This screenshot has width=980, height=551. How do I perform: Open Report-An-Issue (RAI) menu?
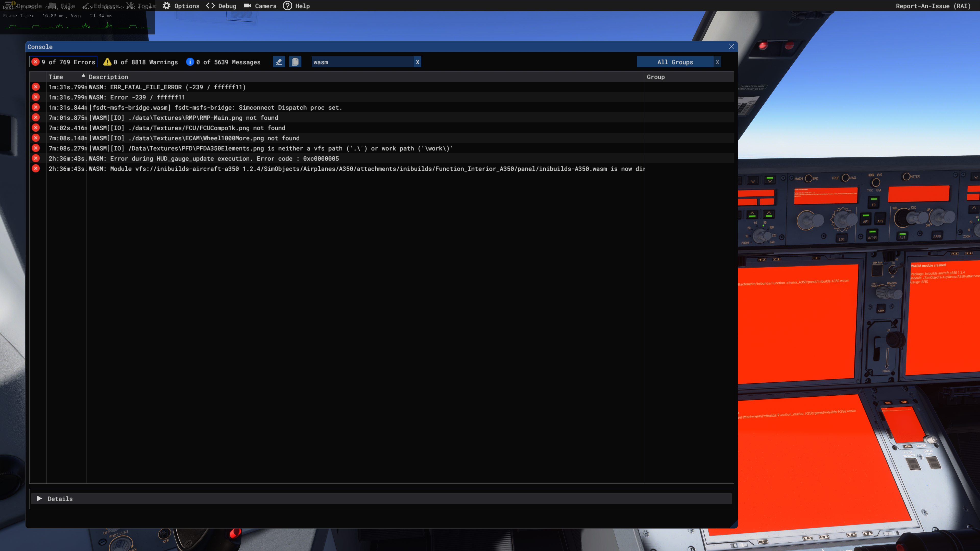(933, 6)
